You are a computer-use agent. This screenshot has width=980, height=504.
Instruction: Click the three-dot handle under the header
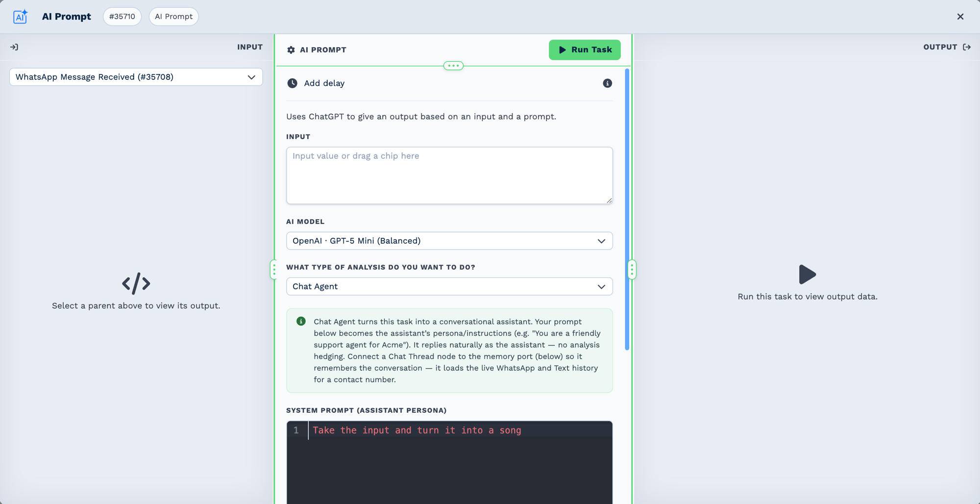pyautogui.click(x=453, y=66)
